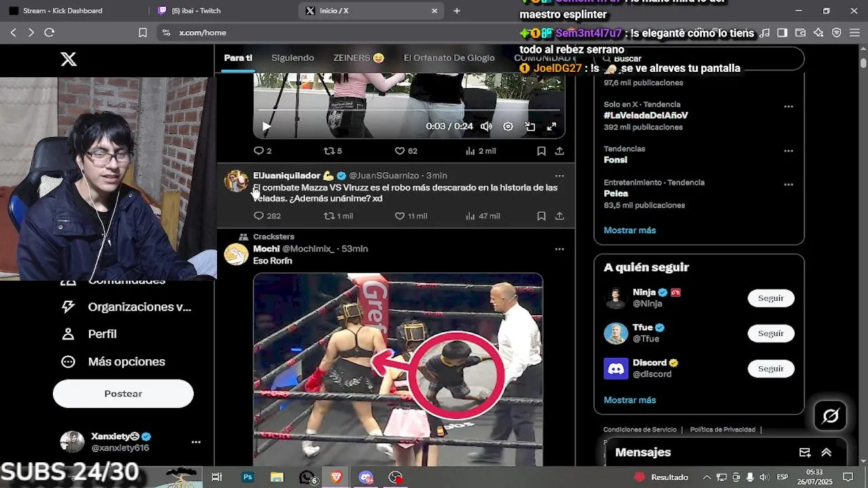Share ElJuaniquilador's post
The height and width of the screenshot is (488, 868).
pos(559,216)
